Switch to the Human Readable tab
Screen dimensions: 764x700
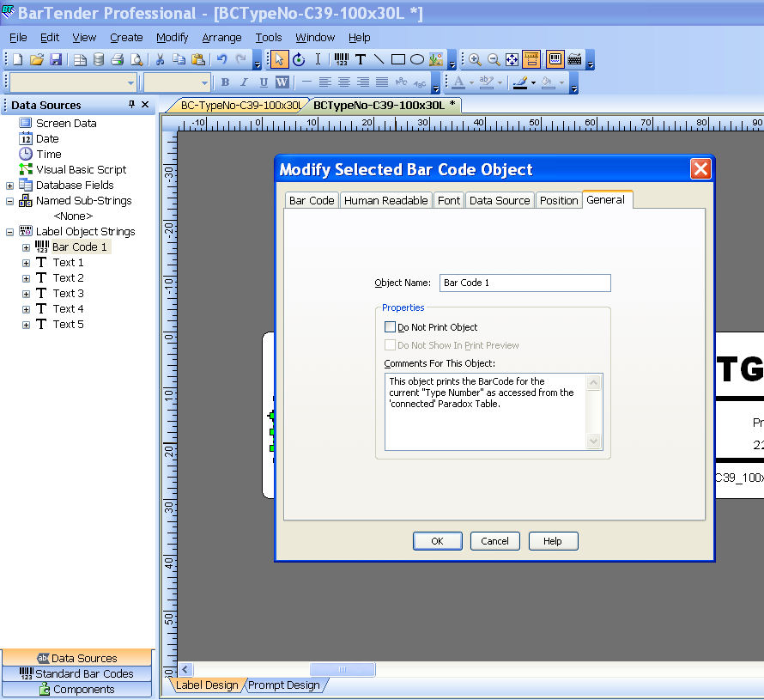[x=386, y=200]
